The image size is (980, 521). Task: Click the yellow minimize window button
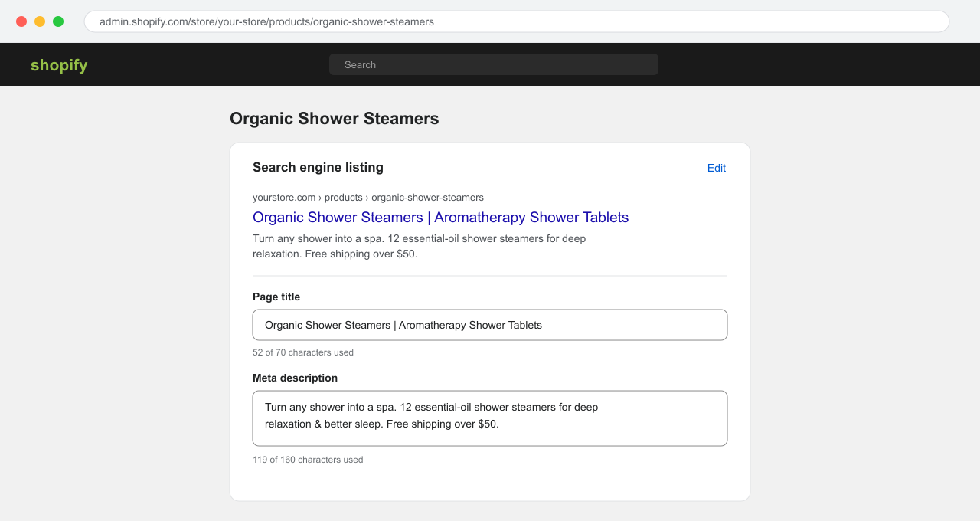pyautogui.click(x=40, y=21)
